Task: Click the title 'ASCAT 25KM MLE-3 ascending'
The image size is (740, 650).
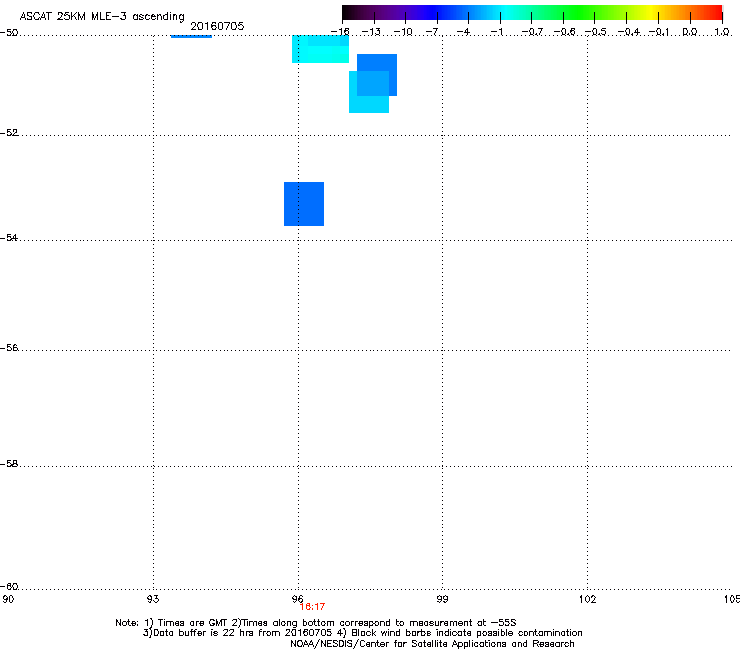Action: coord(102,17)
